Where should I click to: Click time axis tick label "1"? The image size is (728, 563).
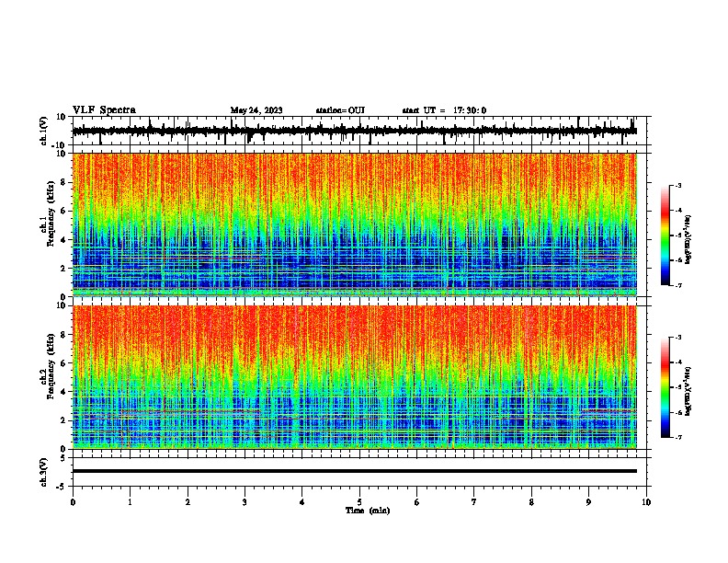coord(130,502)
